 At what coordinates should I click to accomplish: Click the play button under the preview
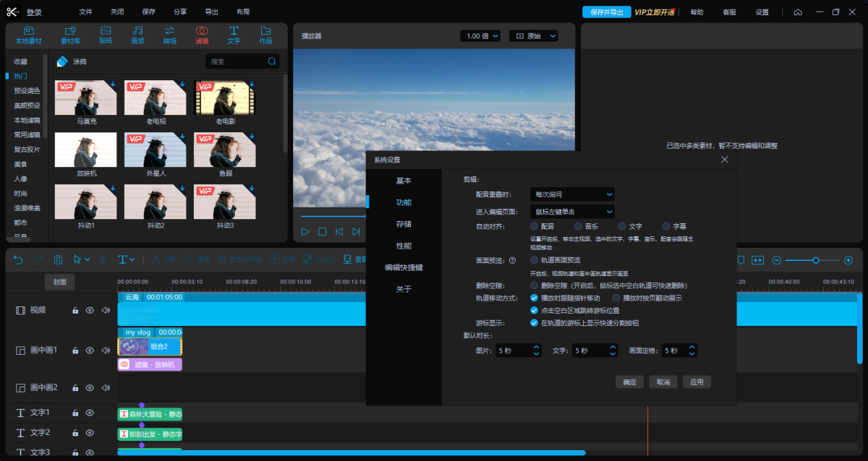(x=305, y=231)
